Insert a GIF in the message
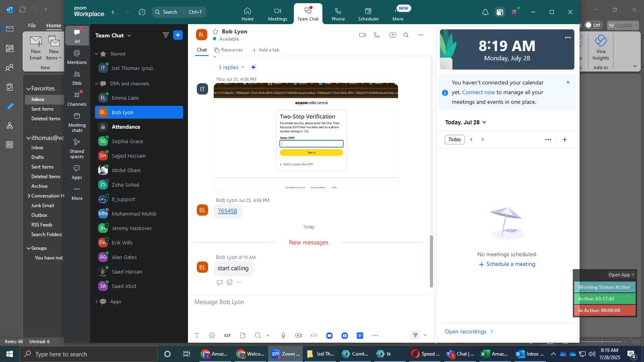Image resolution: width=644 pixels, height=362 pixels. pyautogui.click(x=227, y=335)
